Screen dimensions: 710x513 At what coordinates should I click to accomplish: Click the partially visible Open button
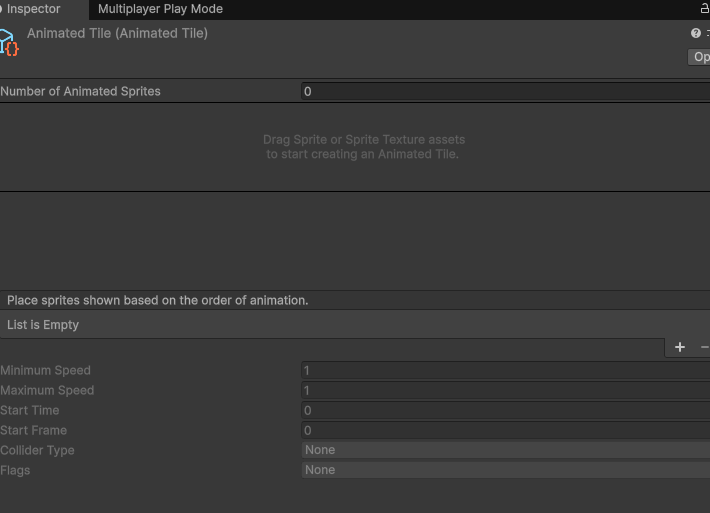(700, 57)
